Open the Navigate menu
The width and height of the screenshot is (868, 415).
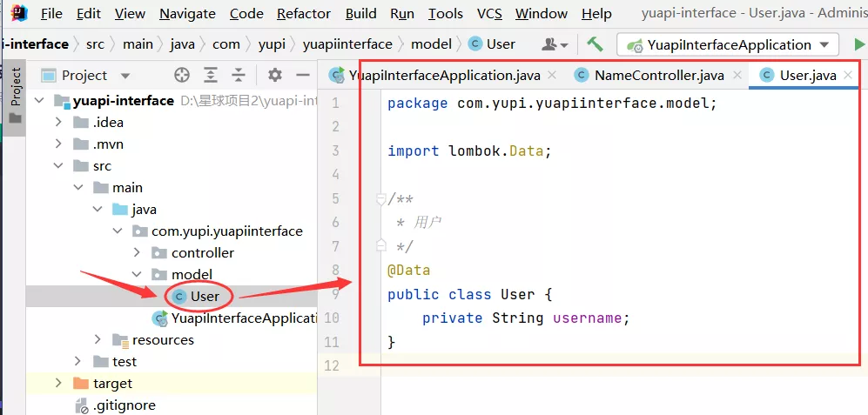(188, 13)
